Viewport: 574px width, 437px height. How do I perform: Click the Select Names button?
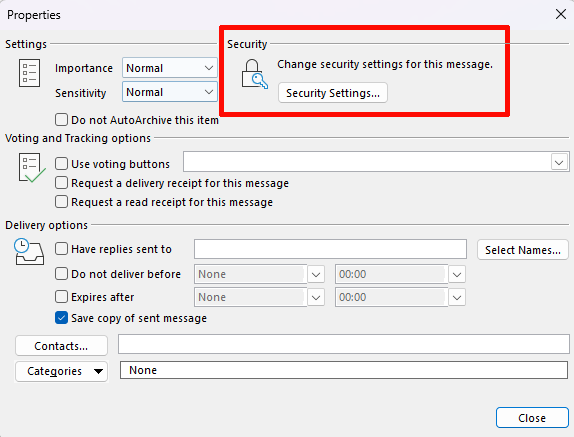(523, 250)
